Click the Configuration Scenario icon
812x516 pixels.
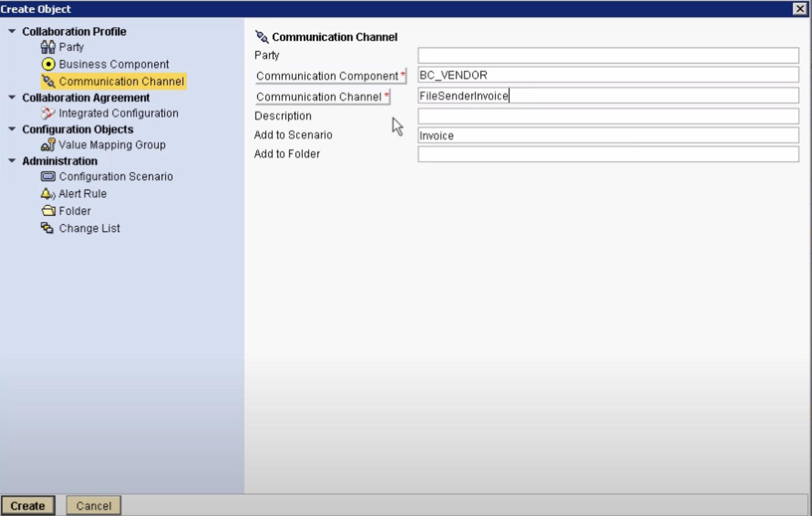point(48,176)
